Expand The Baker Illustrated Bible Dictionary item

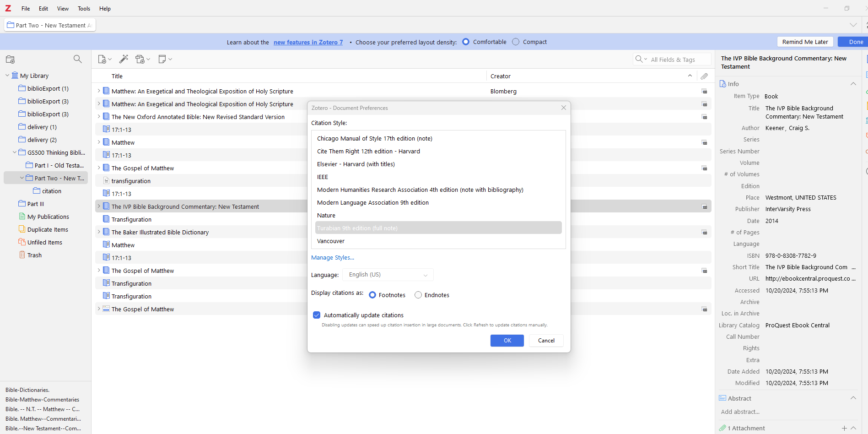click(x=99, y=232)
